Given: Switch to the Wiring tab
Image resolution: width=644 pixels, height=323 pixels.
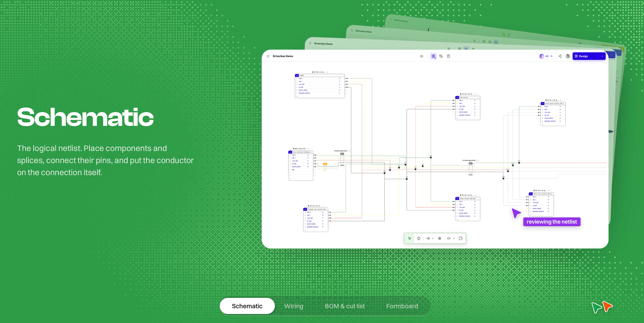Looking at the screenshot, I should click(294, 306).
